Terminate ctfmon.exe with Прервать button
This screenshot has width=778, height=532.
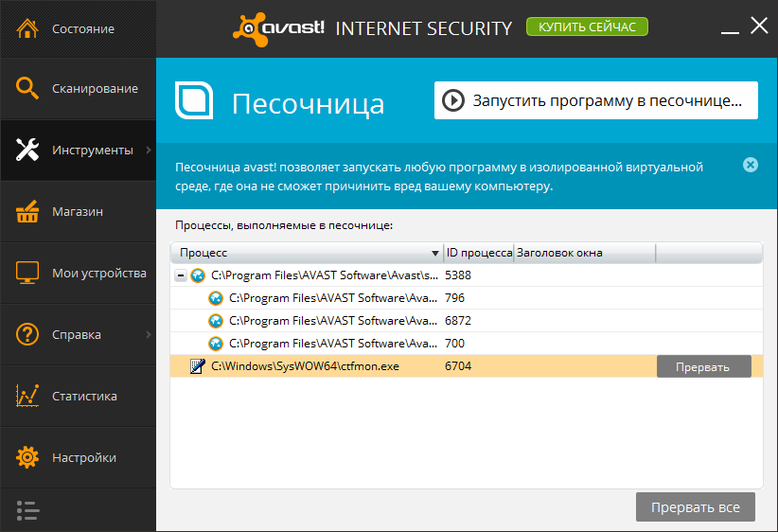click(703, 366)
